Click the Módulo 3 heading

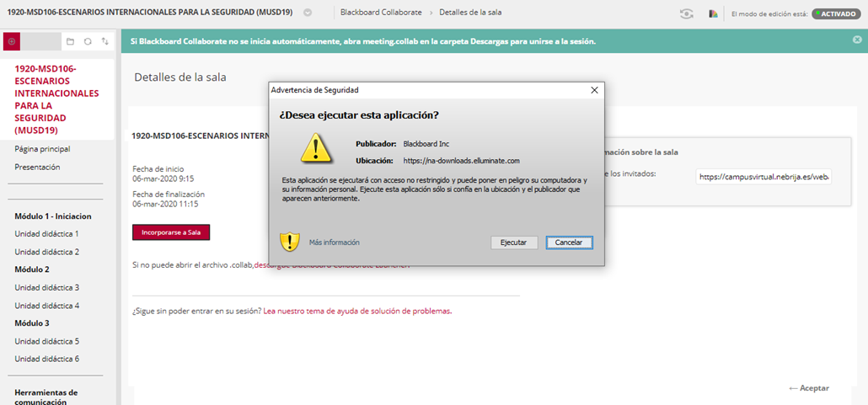click(x=32, y=323)
